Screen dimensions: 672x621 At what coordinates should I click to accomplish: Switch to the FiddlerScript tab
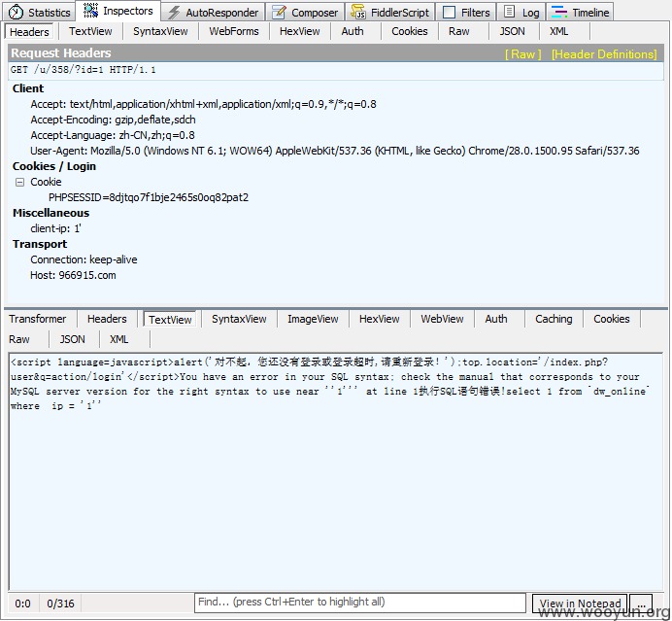pos(390,13)
